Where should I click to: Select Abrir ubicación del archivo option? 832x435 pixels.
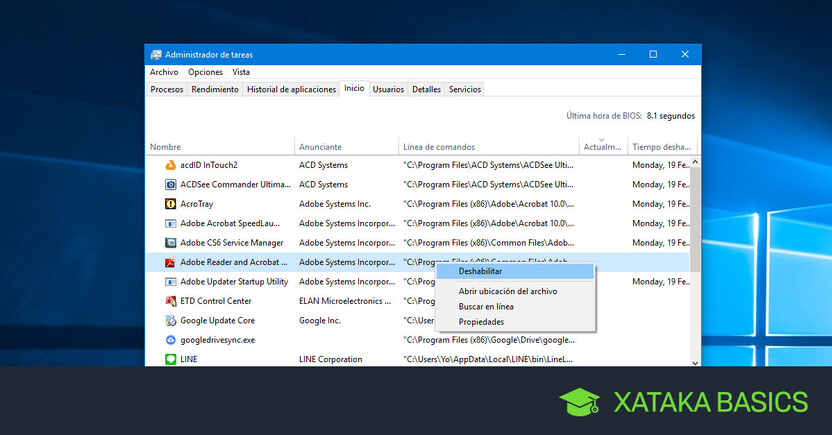pyautogui.click(x=507, y=291)
